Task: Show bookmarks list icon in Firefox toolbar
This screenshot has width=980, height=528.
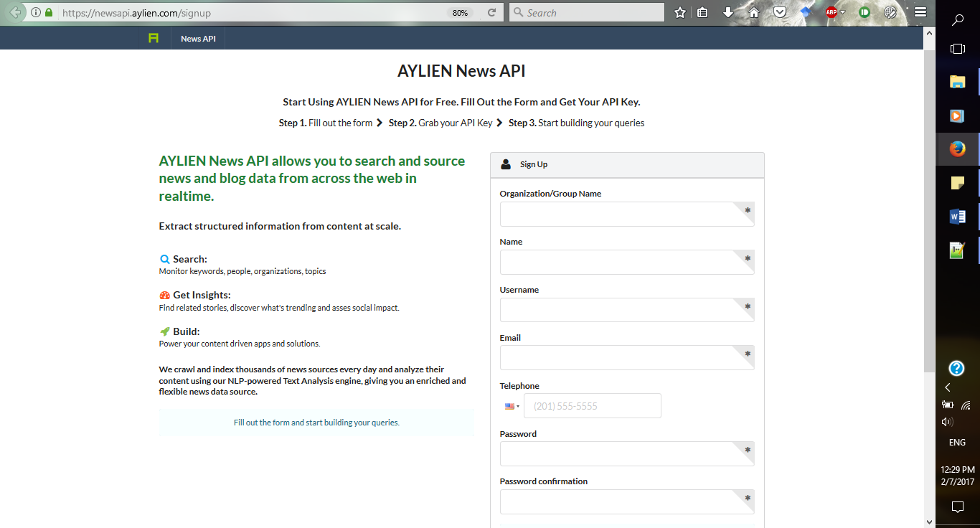Action: [703, 12]
